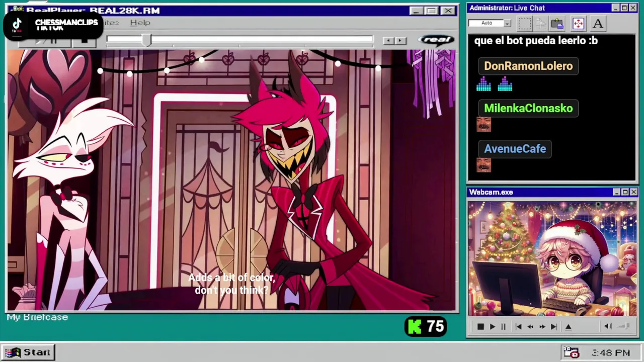Screen dimensions: 644x362
Task: Rewind using Webcam.exe double-left arrows
Action: pyautogui.click(x=530, y=327)
